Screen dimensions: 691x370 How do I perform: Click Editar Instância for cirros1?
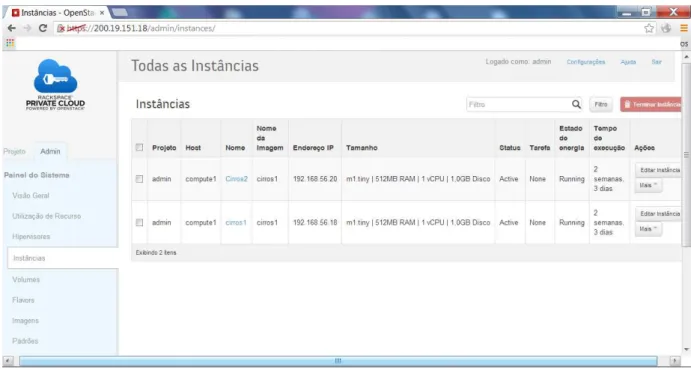click(659, 214)
